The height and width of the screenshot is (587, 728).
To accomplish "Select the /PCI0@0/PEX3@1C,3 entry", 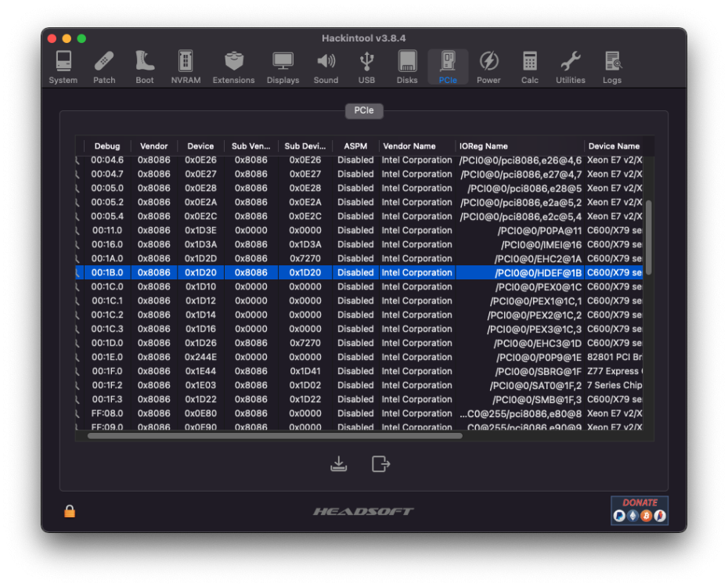I will 534,329.
